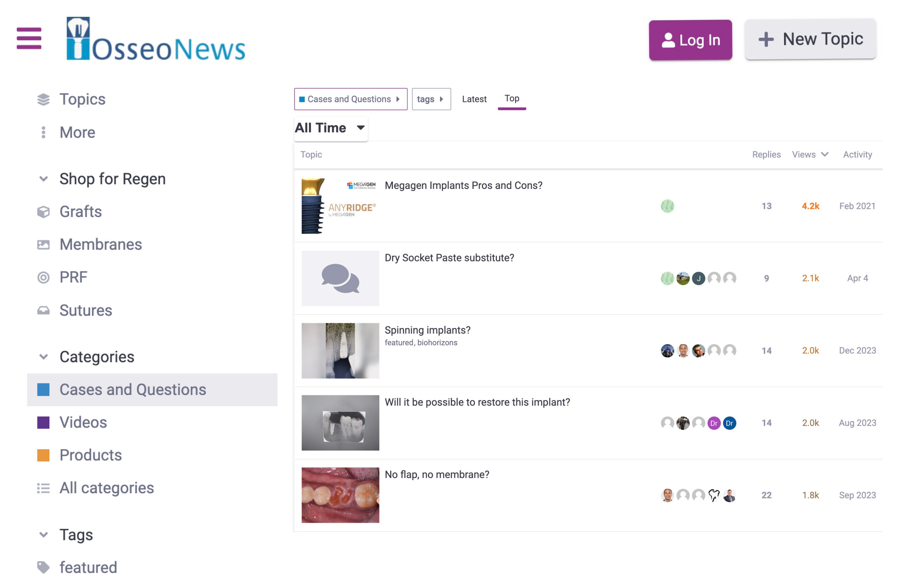
Task: Click the Grafts cube icon
Action: [43, 212]
